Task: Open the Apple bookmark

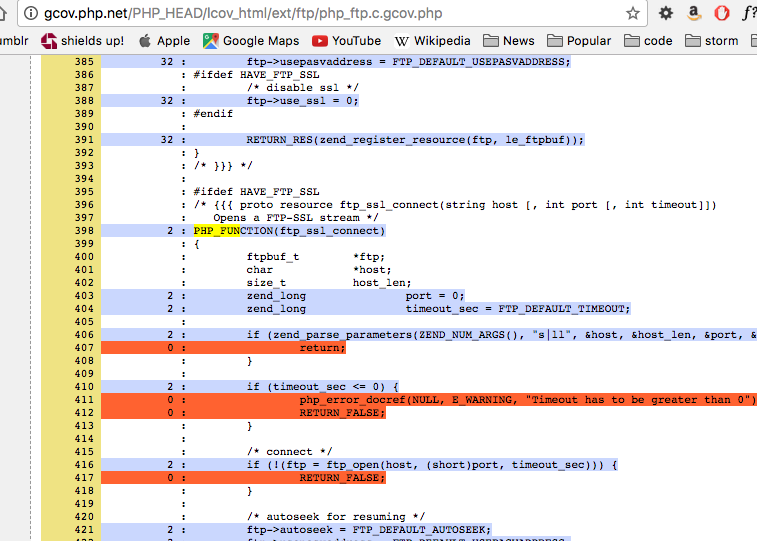Action: click(x=164, y=41)
